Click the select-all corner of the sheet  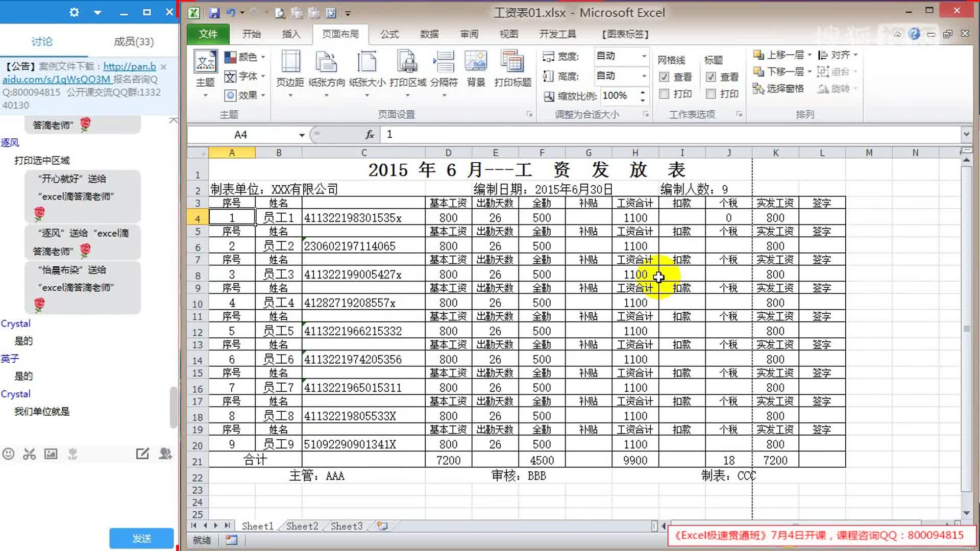198,153
